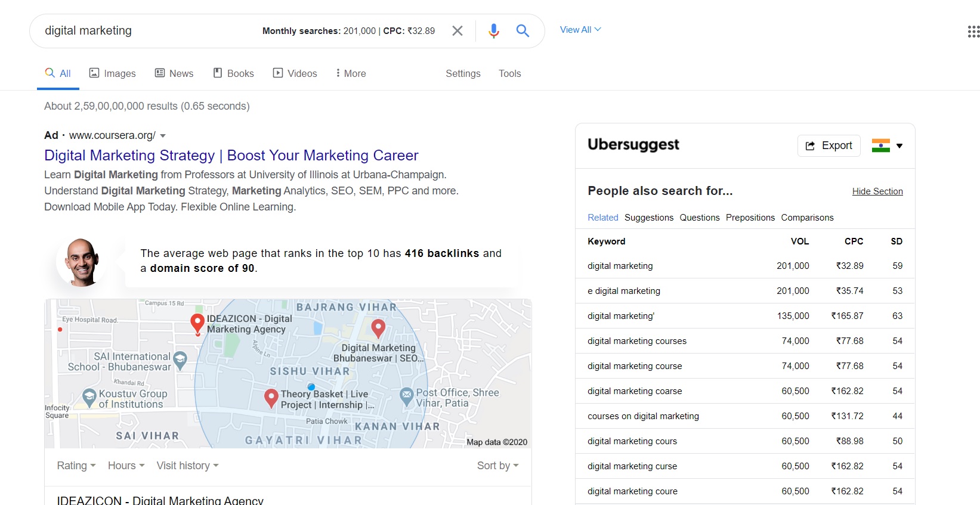Sort by VOL column header

coord(800,241)
